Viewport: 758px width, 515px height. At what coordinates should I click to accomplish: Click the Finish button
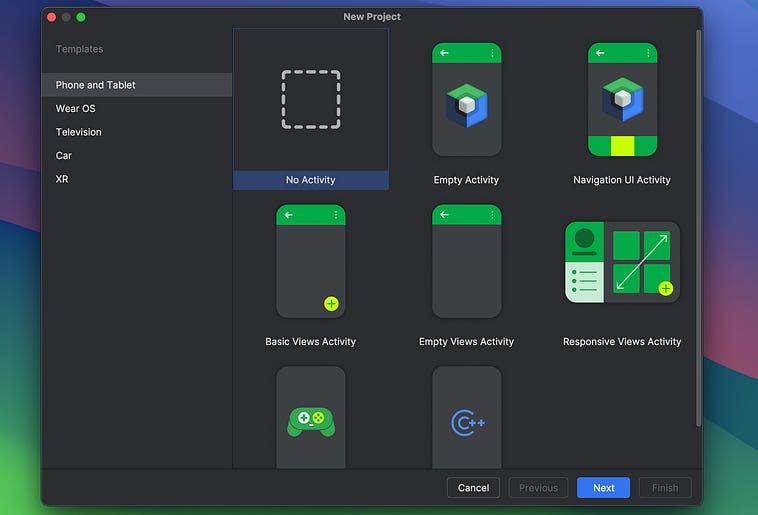tap(665, 487)
